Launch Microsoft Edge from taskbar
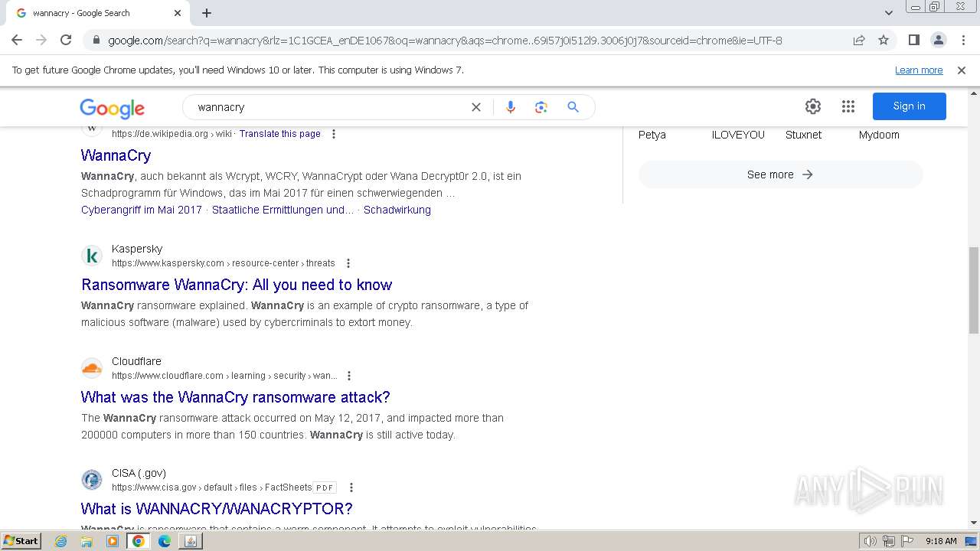980x551 pixels. pos(165,541)
